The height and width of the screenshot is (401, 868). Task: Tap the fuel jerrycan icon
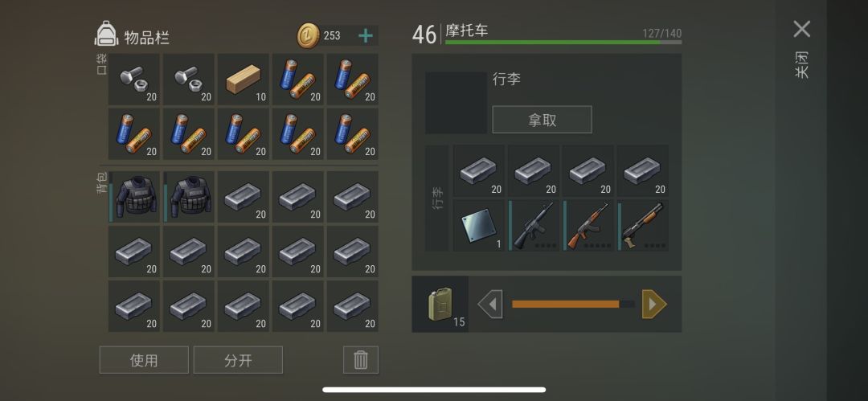(440, 304)
